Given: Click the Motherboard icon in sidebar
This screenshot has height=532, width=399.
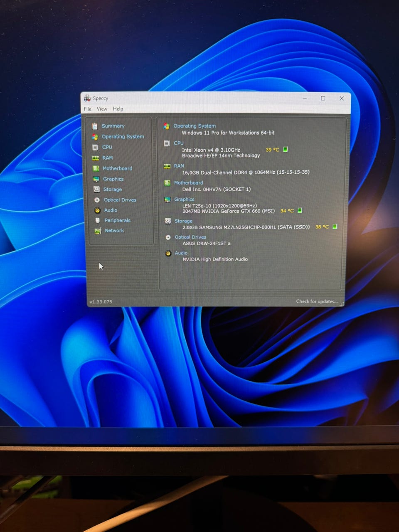Looking at the screenshot, I should [96, 168].
